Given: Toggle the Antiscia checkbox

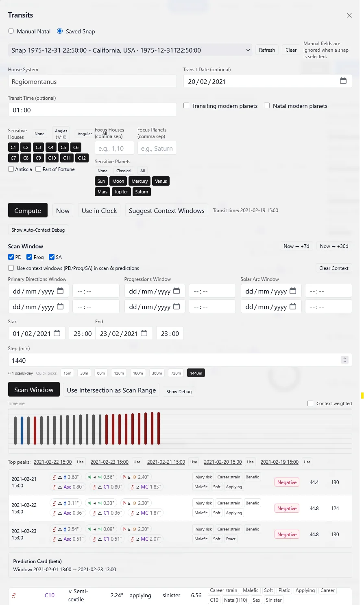Looking at the screenshot, I should tap(11, 169).
